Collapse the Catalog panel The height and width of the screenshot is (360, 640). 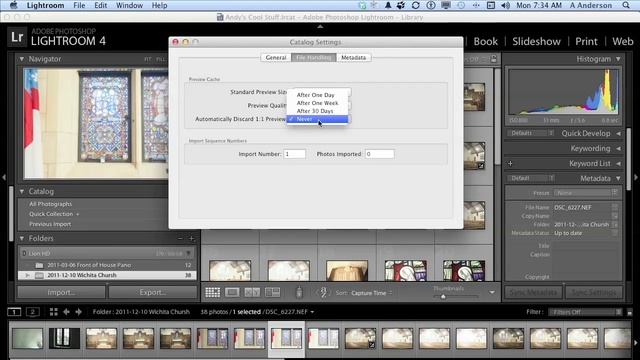tap(22, 191)
